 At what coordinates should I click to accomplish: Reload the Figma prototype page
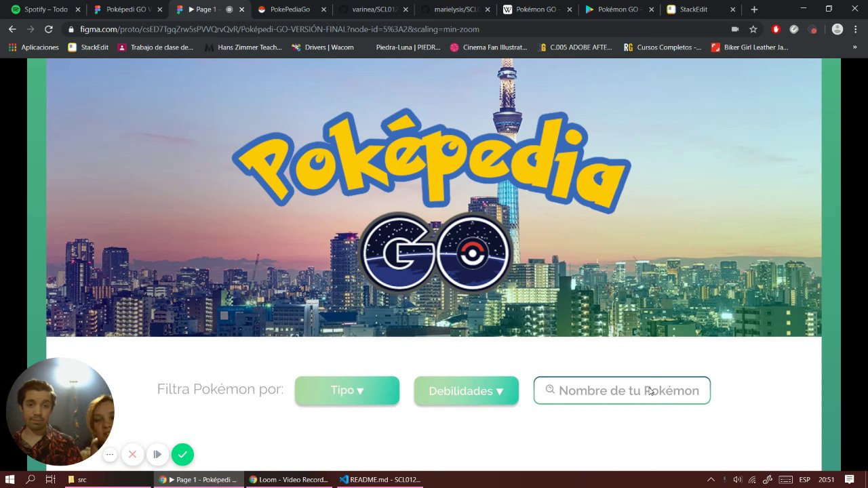click(48, 29)
